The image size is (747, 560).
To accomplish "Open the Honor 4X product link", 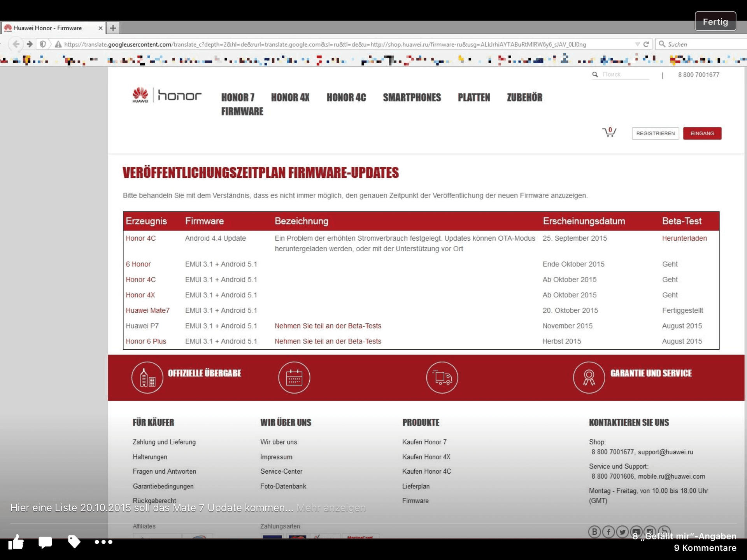I will pyautogui.click(x=140, y=295).
